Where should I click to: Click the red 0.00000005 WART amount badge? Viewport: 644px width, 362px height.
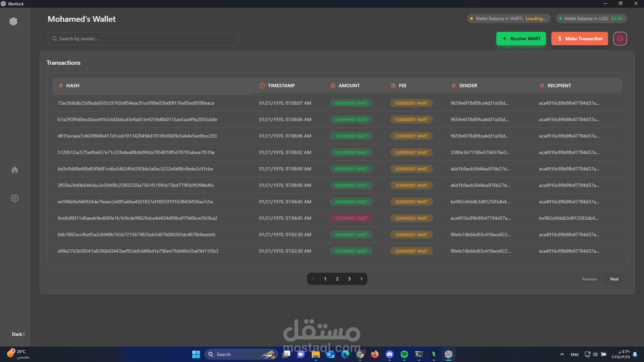coord(351,218)
